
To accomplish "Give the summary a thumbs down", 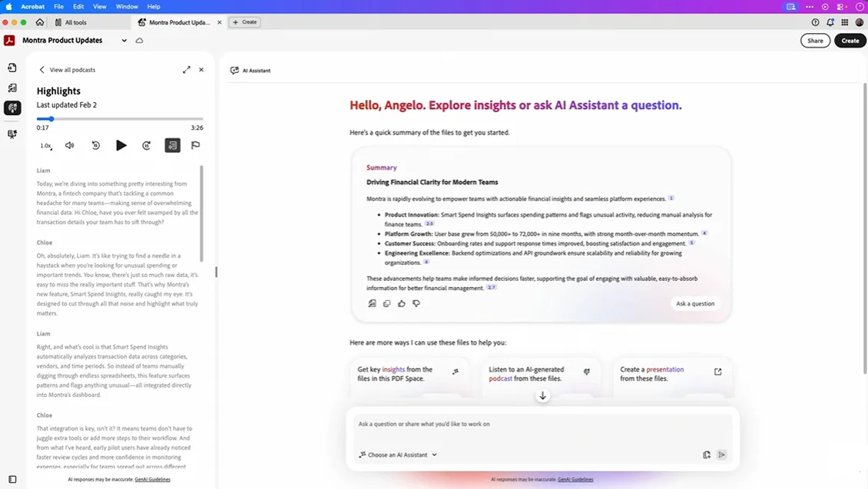I will point(416,304).
